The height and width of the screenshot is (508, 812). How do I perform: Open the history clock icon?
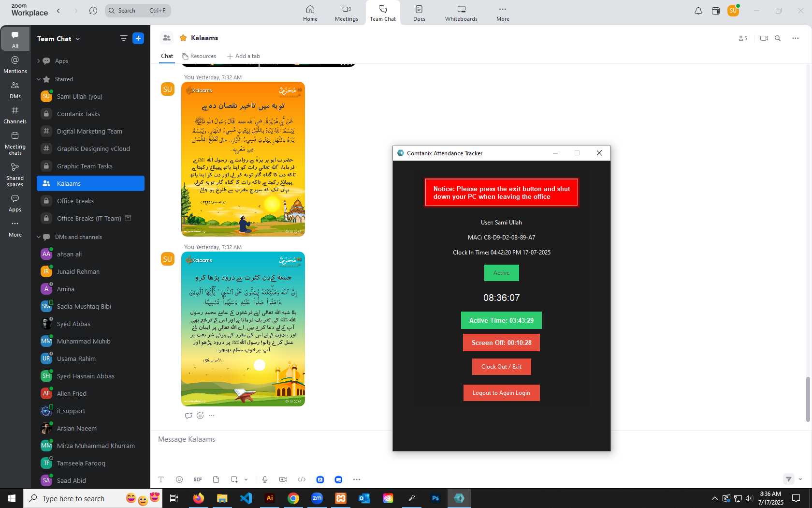93,11
